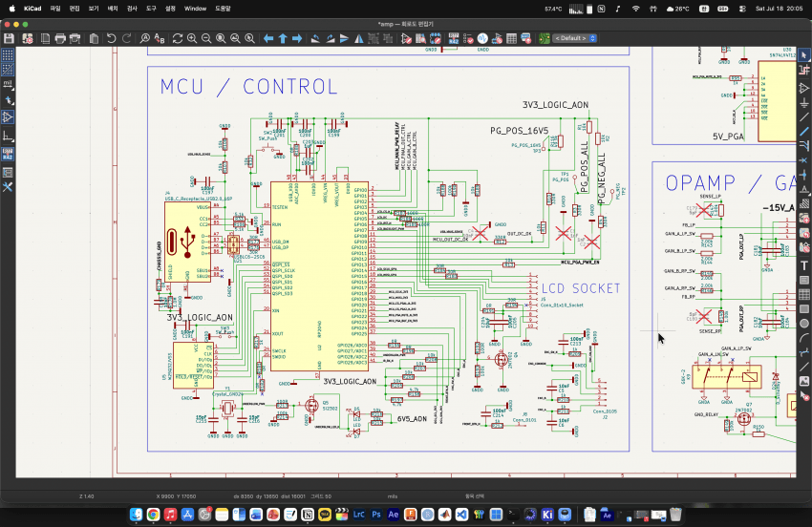
Task: Open the Window menu
Action: (195, 9)
